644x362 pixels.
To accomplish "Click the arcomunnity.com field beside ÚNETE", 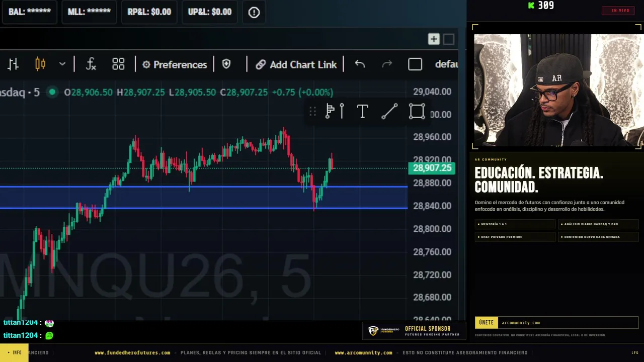I will pos(568,323).
